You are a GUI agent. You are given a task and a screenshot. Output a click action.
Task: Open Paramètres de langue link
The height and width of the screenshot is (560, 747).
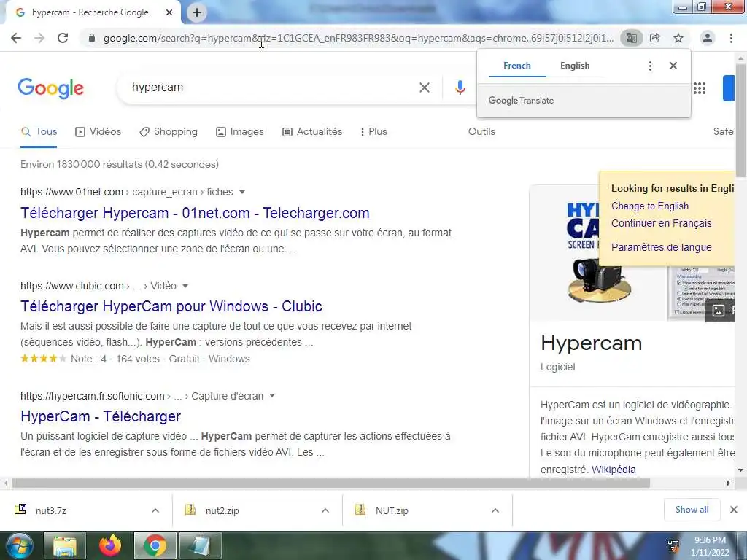(661, 248)
